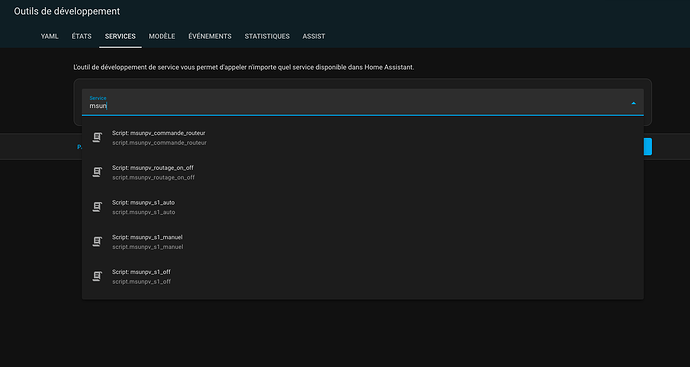Click script icon for msunpv_s1_off
The image size is (690, 367).
(97, 277)
